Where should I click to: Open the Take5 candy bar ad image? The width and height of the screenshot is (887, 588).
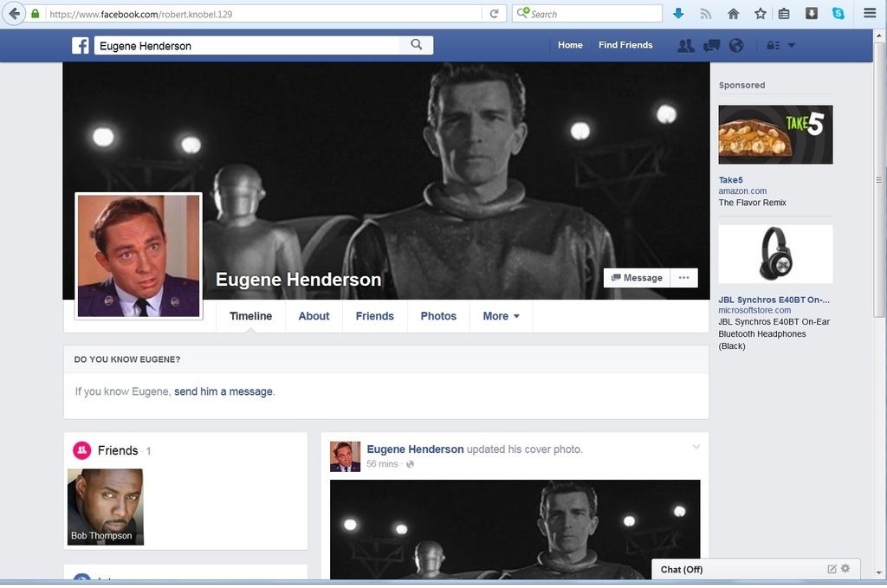pyautogui.click(x=775, y=134)
